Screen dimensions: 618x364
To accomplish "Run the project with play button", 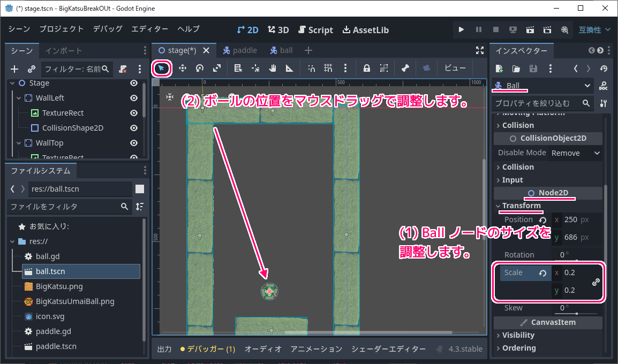I will click(x=461, y=29).
